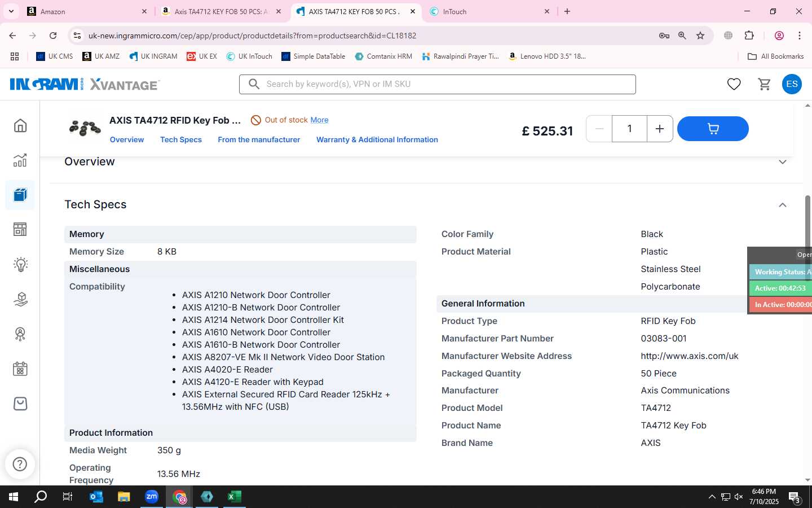Image resolution: width=812 pixels, height=508 pixels.
Task: Reload the current page
Action: click(x=53, y=36)
